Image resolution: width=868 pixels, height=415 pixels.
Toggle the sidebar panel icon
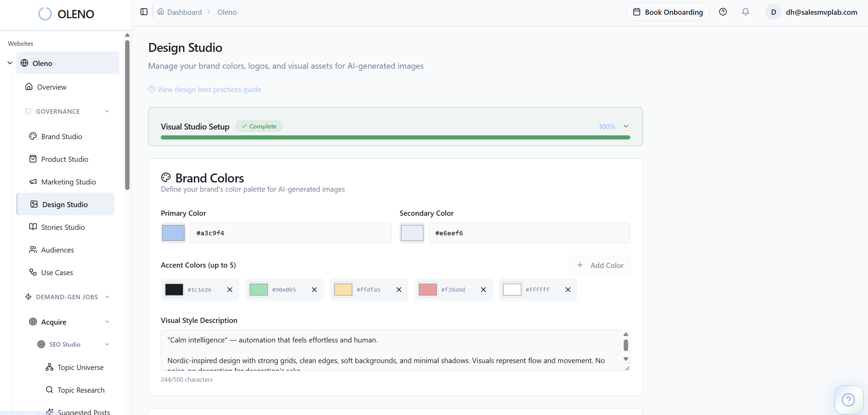[x=144, y=12]
